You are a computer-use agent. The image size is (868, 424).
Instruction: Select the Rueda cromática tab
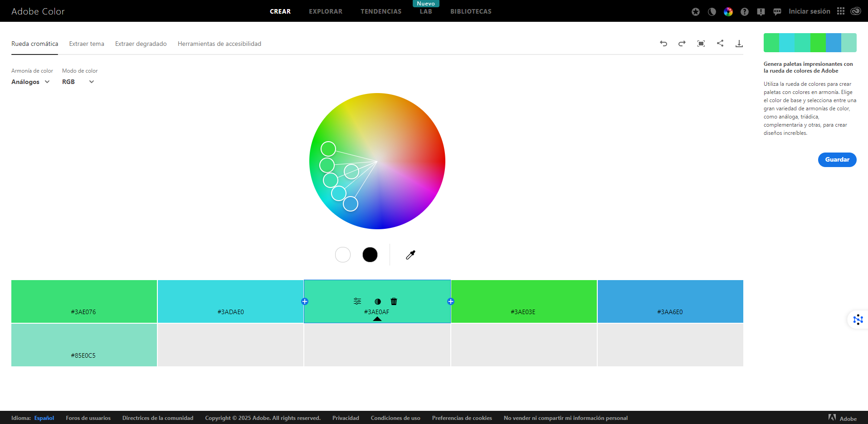point(34,44)
